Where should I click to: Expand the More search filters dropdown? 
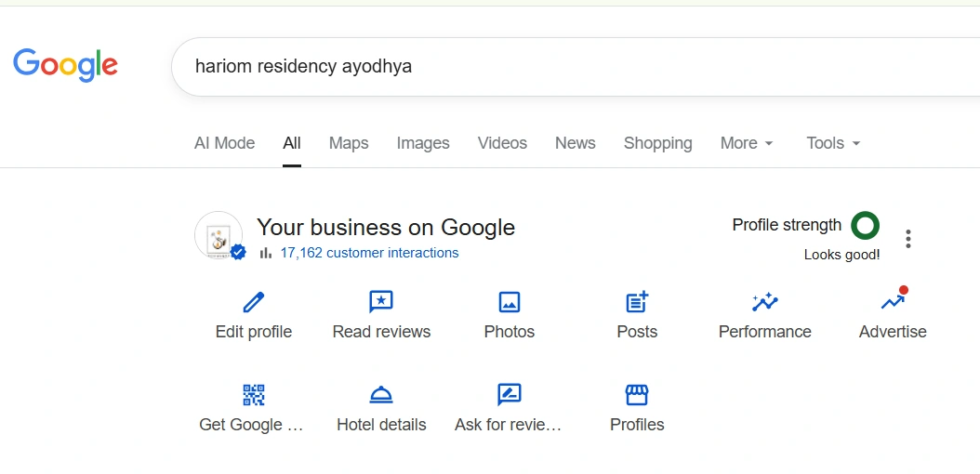click(x=747, y=143)
